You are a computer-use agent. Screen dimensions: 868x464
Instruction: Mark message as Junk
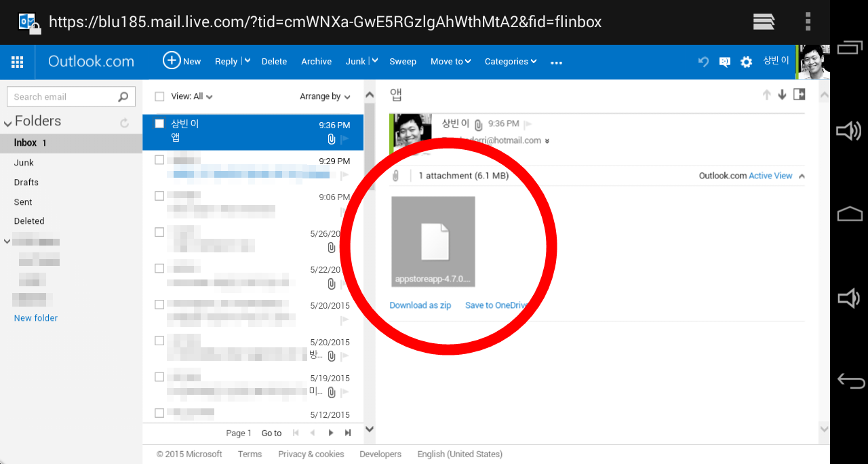pyautogui.click(x=355, y=61)
